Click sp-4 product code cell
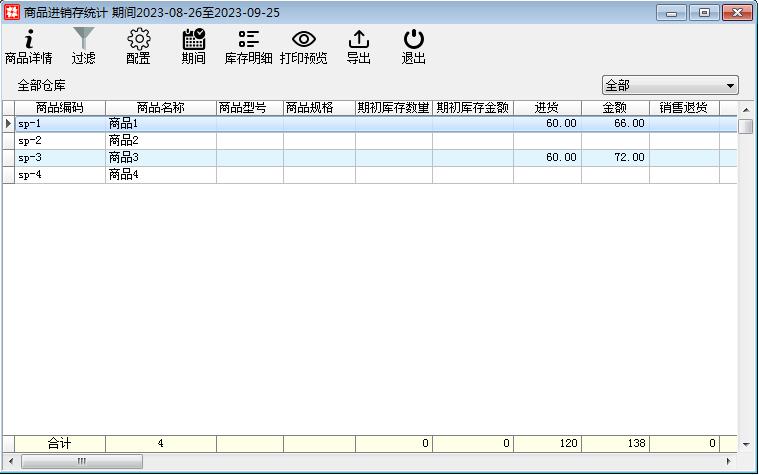The height and width of the screenshot is (475, 759). (60, 175)
